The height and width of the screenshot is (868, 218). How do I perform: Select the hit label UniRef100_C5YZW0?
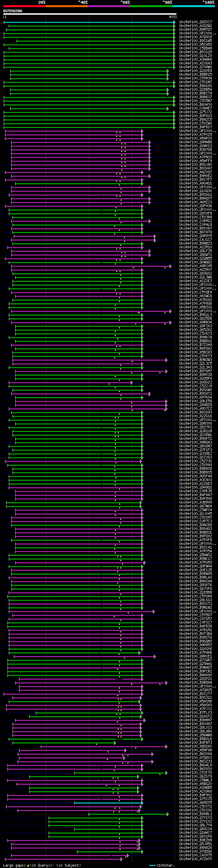(x=196, y=124)
